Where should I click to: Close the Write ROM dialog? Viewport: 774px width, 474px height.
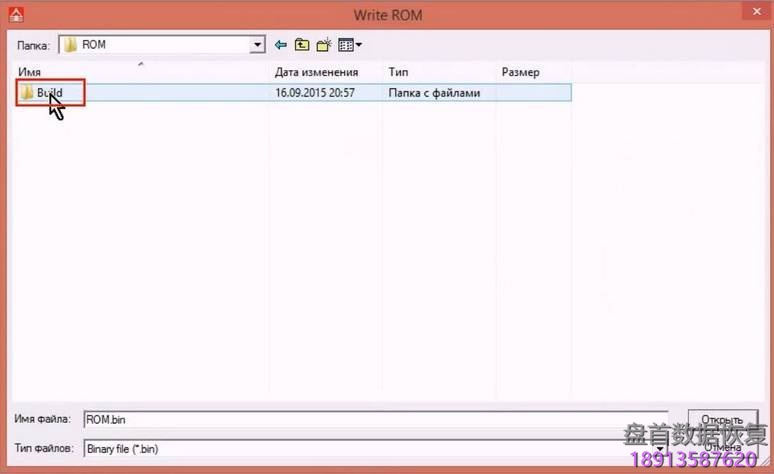point(757,11)
